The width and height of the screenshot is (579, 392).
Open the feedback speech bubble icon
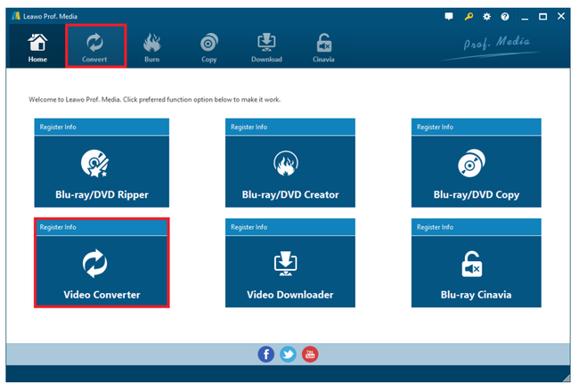pyautogui.click(x=448, y=16)
